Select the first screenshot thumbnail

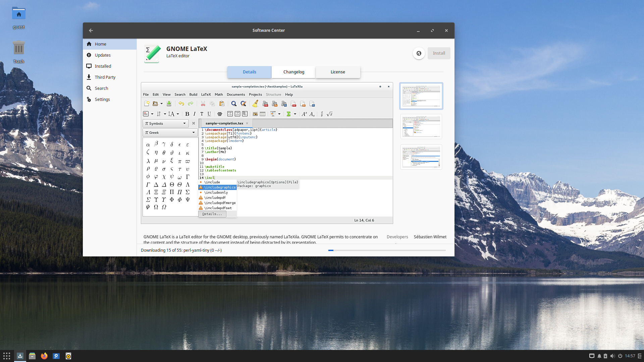(421, 96)
